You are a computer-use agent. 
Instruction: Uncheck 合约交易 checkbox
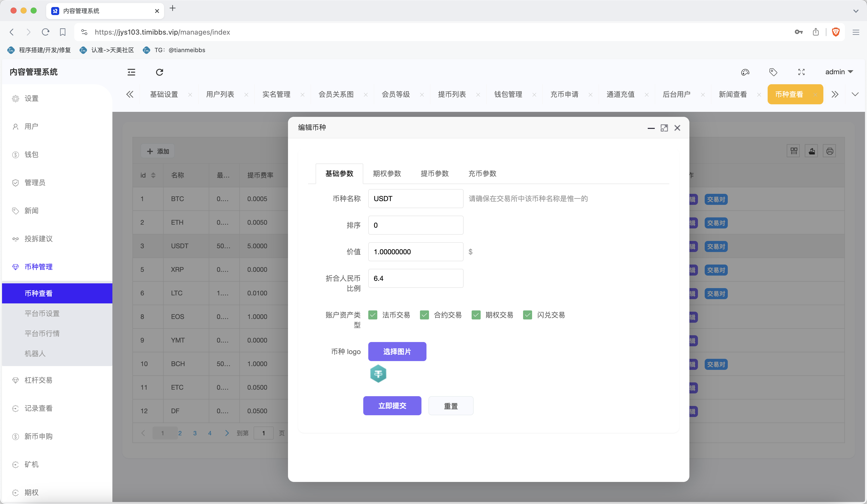(424, 315)
